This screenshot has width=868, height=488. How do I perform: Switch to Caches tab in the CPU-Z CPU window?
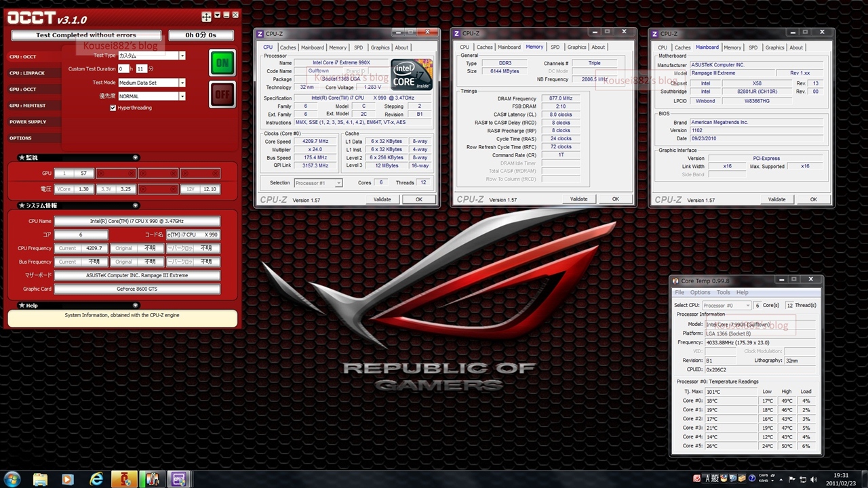click(x=288, y=47)
